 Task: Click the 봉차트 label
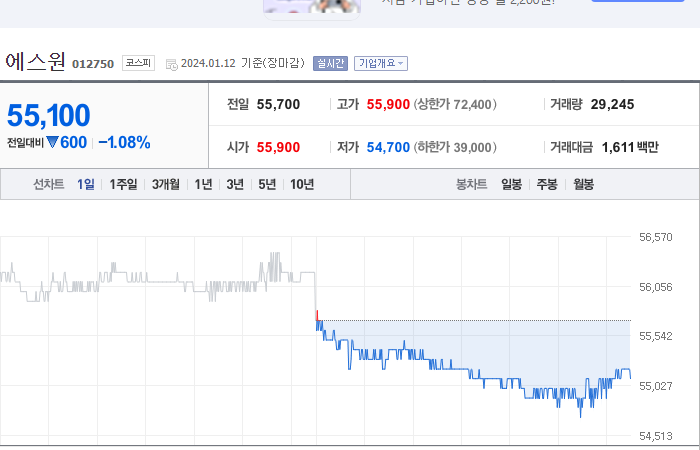471,184
